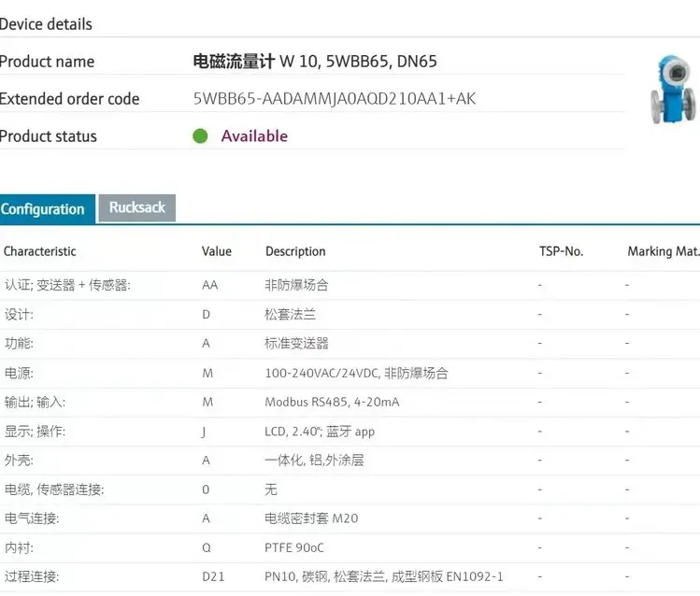Click the 100-240VAC/24VDC power supply description
Screen dimensions: 700x596
[356, 373]
